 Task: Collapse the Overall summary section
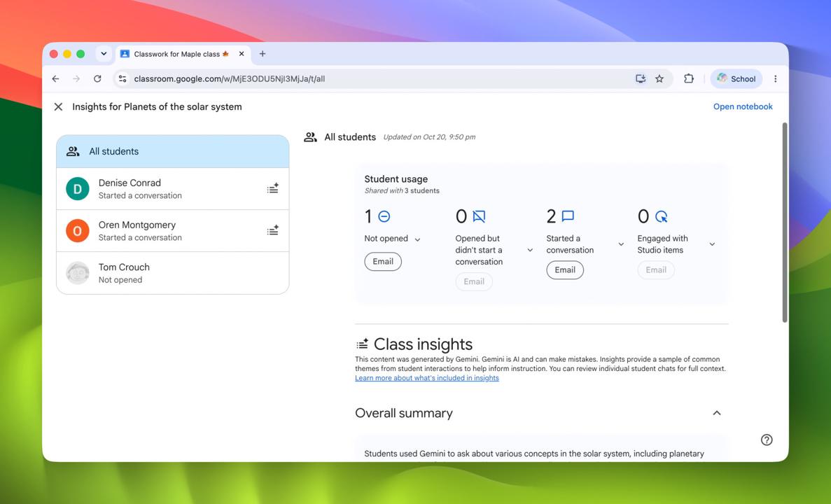(716, 413)
